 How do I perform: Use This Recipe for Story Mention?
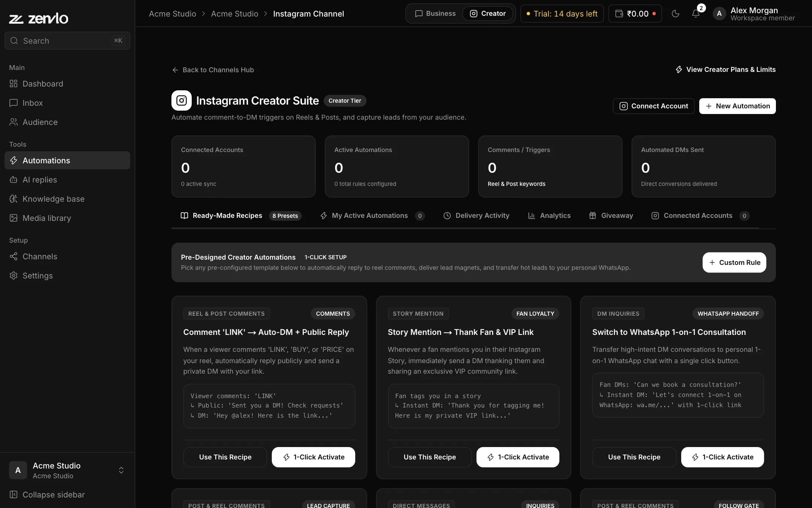click(430, 457)
